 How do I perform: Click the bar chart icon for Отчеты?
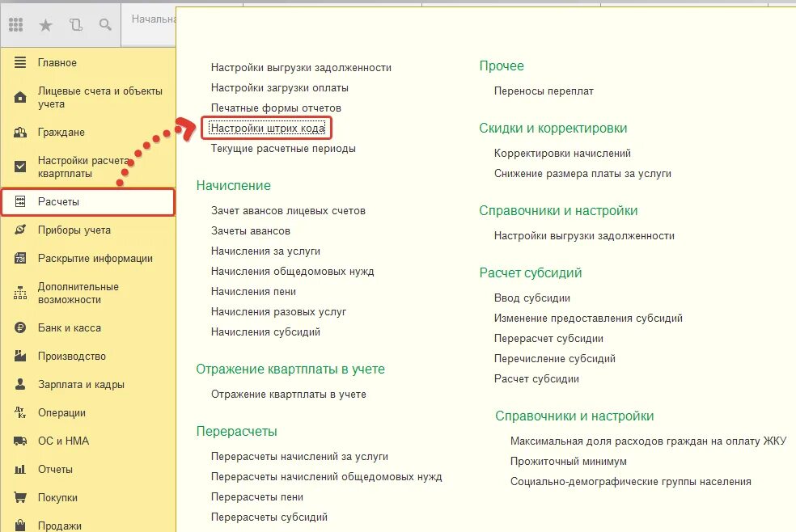pos(20,469)
